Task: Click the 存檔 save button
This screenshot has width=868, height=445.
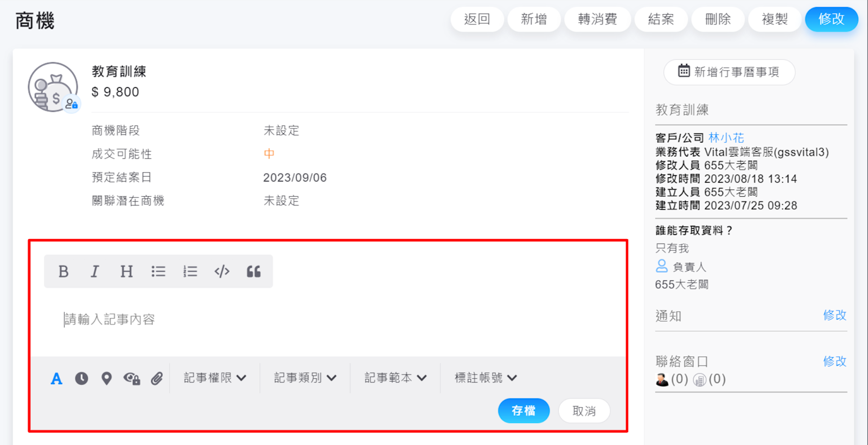Action: (524, 411)
